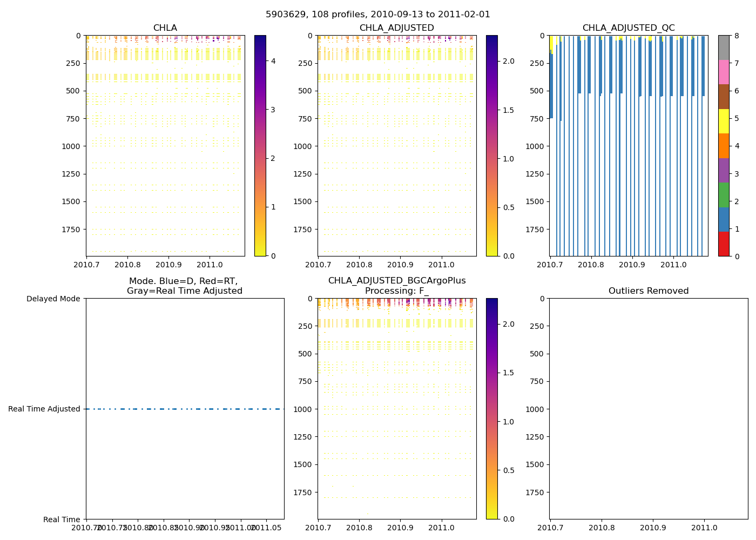Screen dimensions: 756x540
Task: Click the figure title with float 5903629
Action: click(x=378, y=15)
